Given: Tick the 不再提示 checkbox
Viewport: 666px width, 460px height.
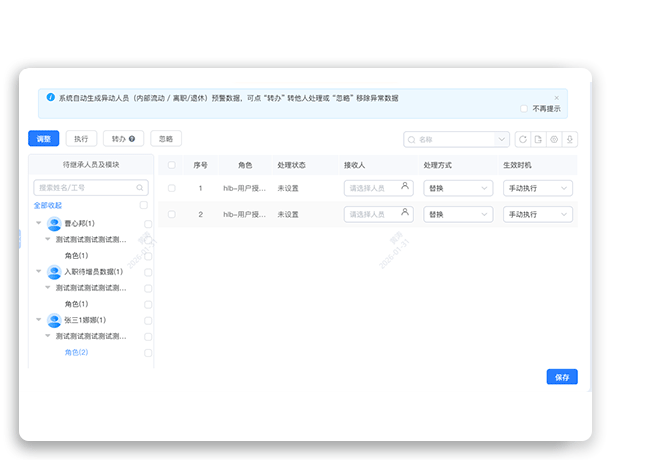Looking at the screenshot, I should (524, 108).
